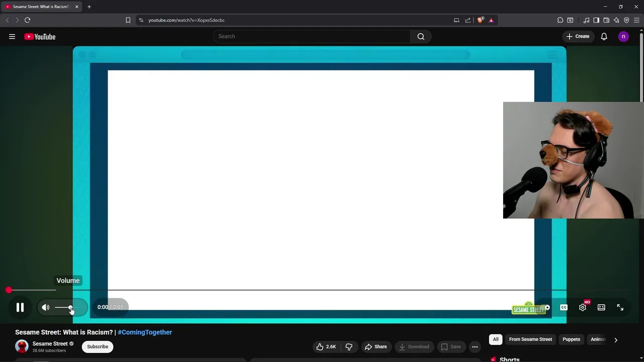Open the Brave Rewards triangle icon
The width and height of the screenshot is (644, 362).
491,20
